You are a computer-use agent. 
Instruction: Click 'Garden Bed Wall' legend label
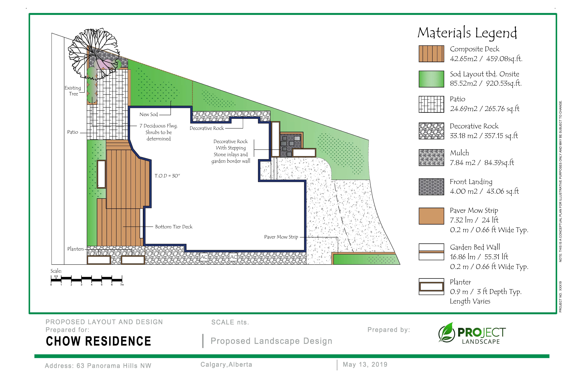[x=475, y=247]
